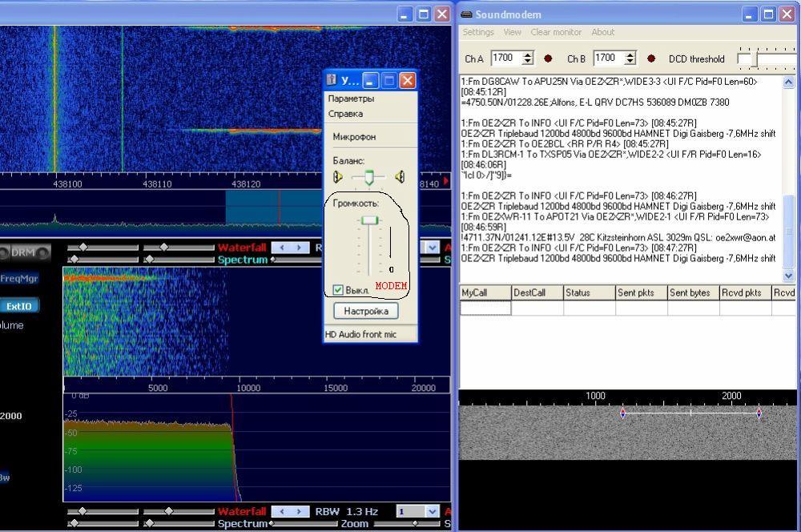Click the Громкость volume slider thumb

(369, 220)
